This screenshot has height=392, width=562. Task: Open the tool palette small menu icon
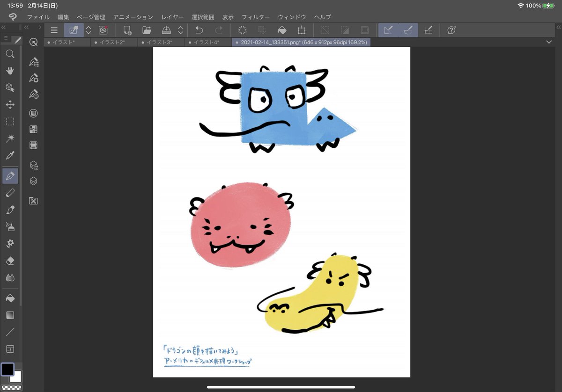click(x=6, y=38)
